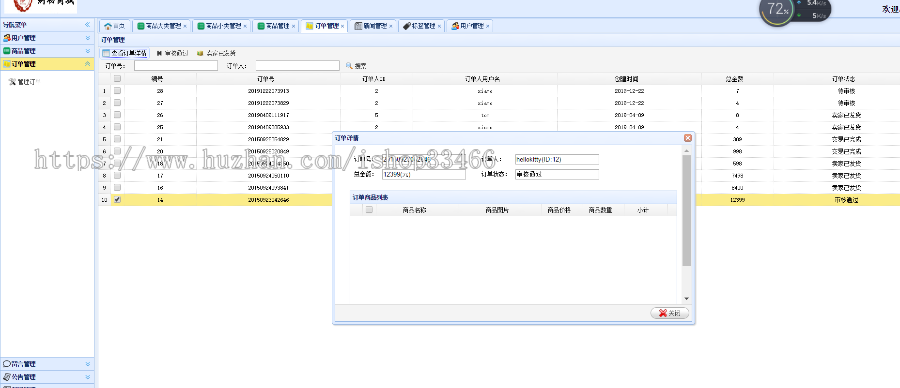
Task: Click the dialog vertical scrollbar thumb
Action: [x=686, y=210]
